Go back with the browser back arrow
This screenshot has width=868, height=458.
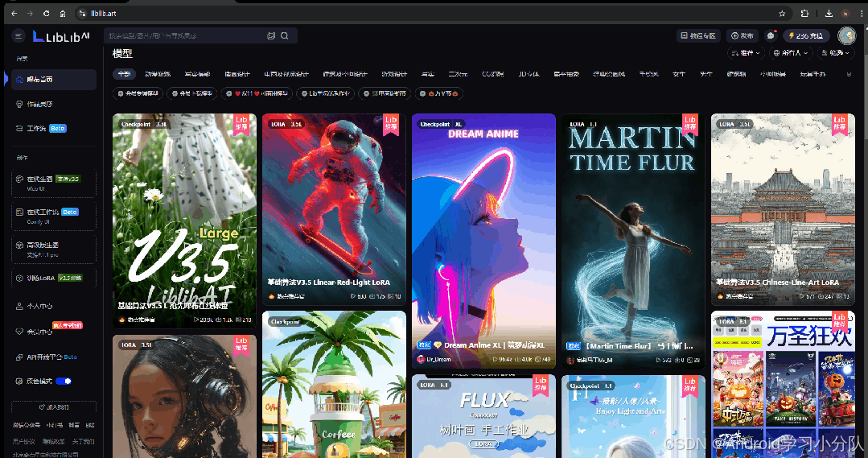[14, 14]
